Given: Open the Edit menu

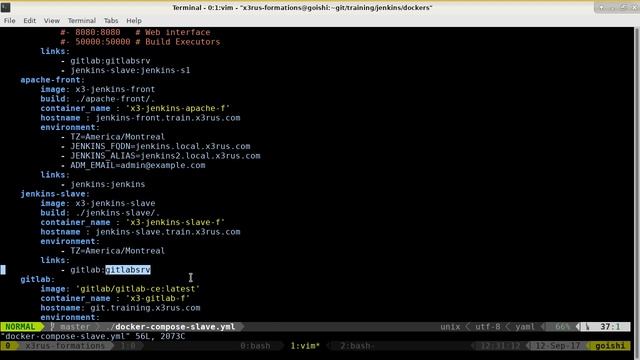Looking at the screenshot, I should (x=29, y=20).
